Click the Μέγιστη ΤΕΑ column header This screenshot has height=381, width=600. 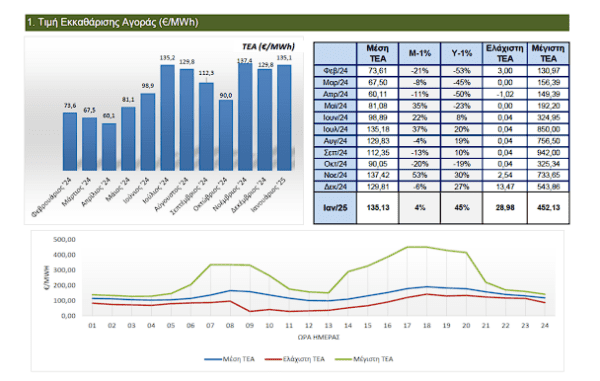[548, 53]
